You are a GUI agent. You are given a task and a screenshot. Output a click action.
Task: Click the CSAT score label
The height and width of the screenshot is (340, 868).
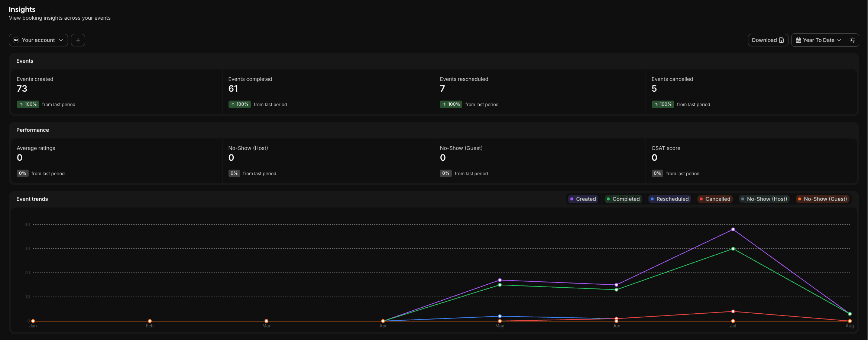coord(665,148)
